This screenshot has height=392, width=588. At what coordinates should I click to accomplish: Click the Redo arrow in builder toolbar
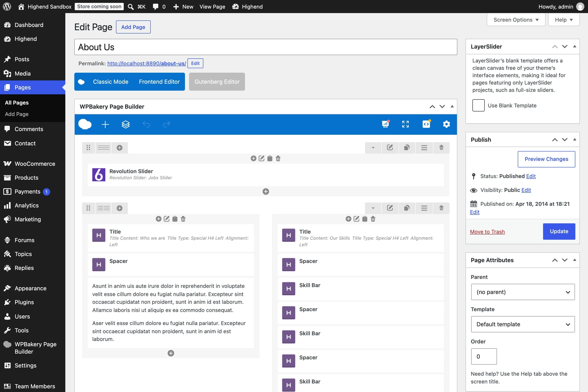[167, 124]
